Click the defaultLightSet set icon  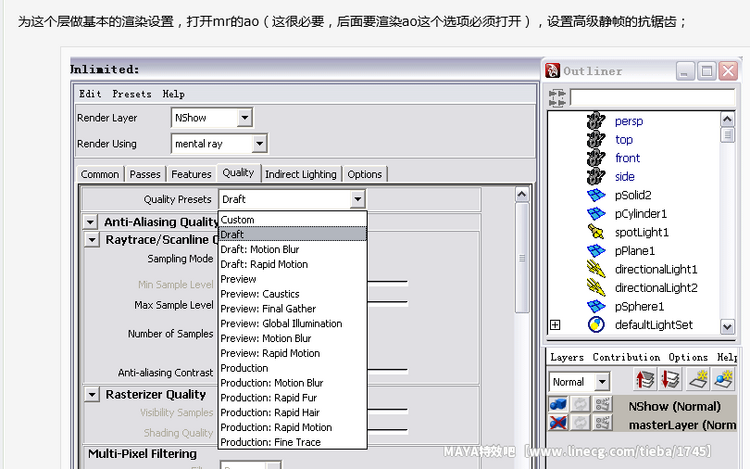point(596,325)
